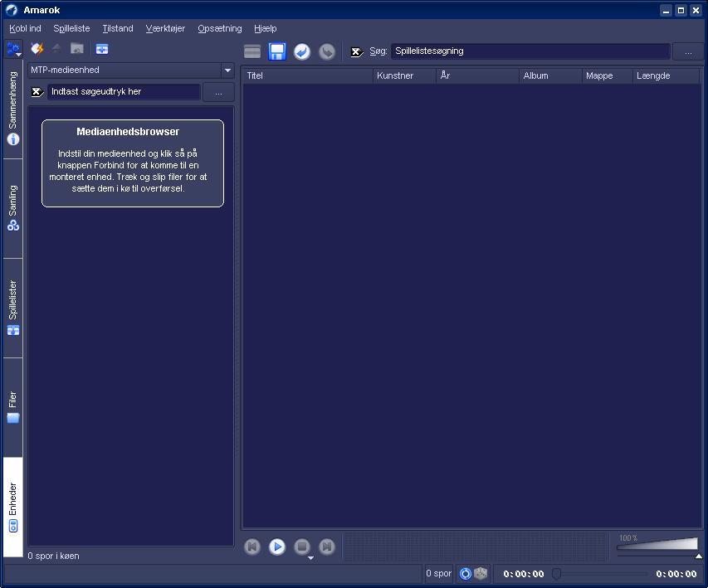Click the track position slider handle
This screenshot has height=588, width=708.
[x=556, y=574]
